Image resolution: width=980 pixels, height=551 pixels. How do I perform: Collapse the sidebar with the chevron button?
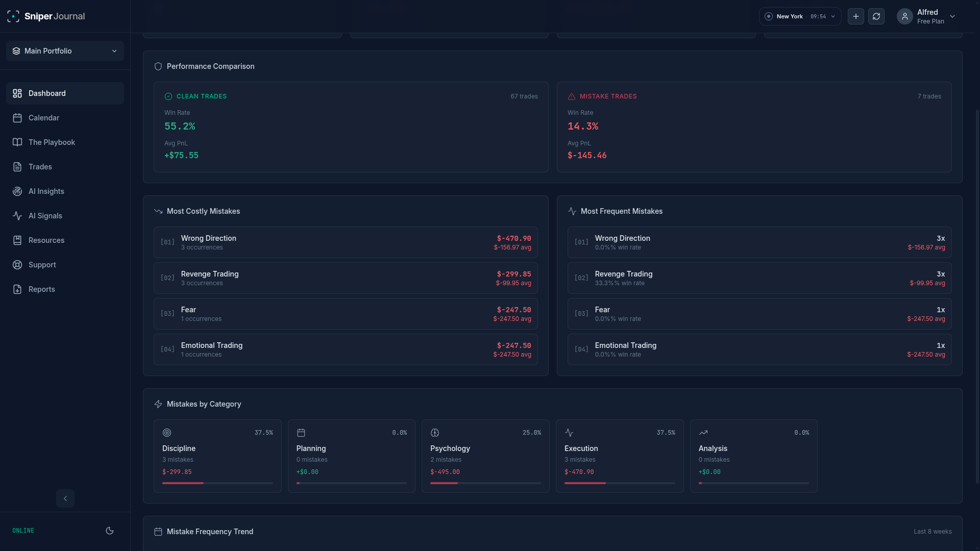coord(65,498)
